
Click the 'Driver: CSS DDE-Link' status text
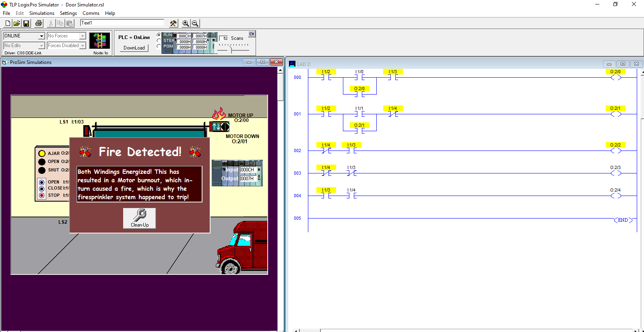pos(23,53)
